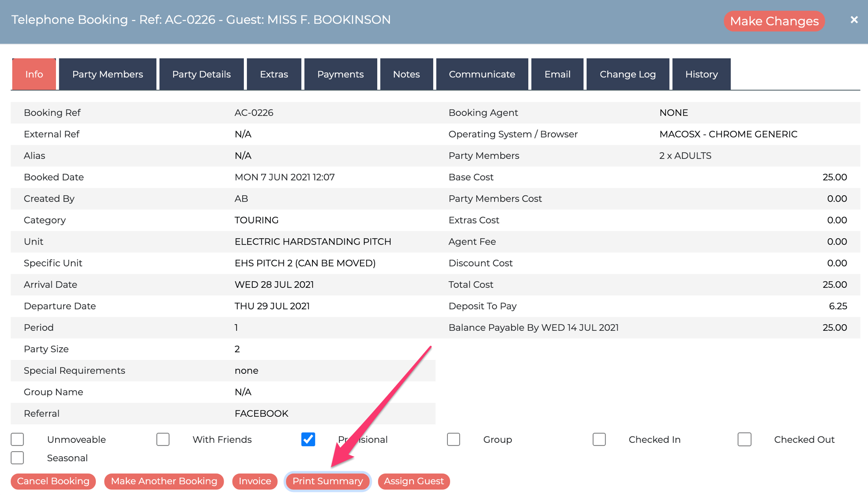868x495 pixels.
Task: Go to the Communicate tab
Action: 482,74
